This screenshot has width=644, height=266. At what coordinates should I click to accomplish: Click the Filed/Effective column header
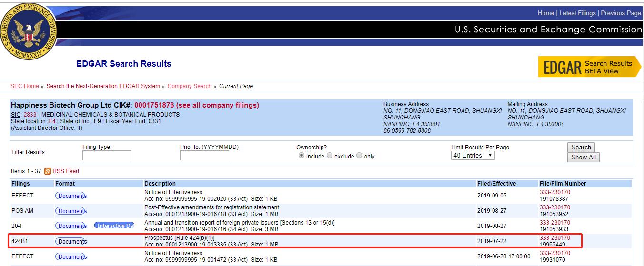click(x=496, y=184)
